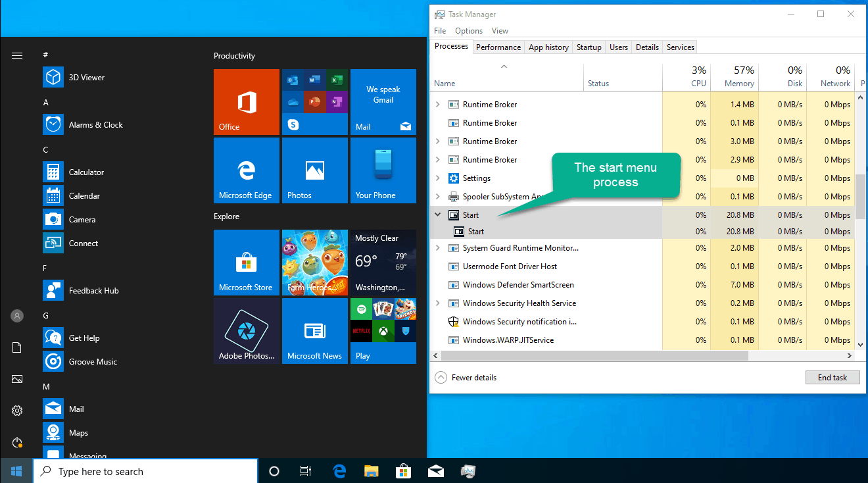Open the Settings gear in Start sidebar
The width and height of the screenshot is (868, 483).
tap(17, 411)
